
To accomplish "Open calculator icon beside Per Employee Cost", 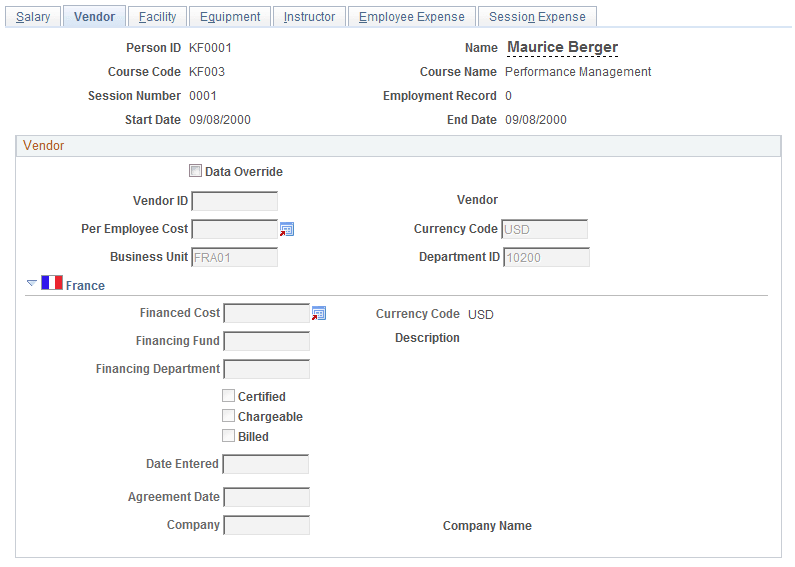I will (x=287, y=229).
